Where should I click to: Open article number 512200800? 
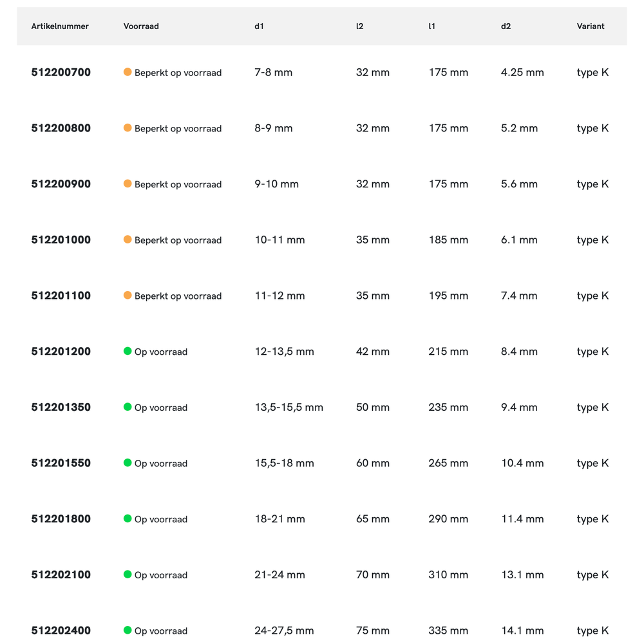61,128
